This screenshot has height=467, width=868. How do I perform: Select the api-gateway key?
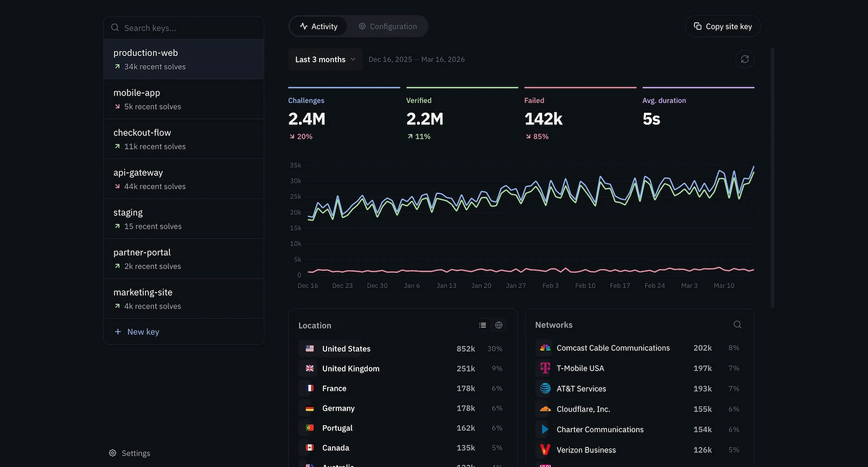pyautogui.click(x=183, y=179)
